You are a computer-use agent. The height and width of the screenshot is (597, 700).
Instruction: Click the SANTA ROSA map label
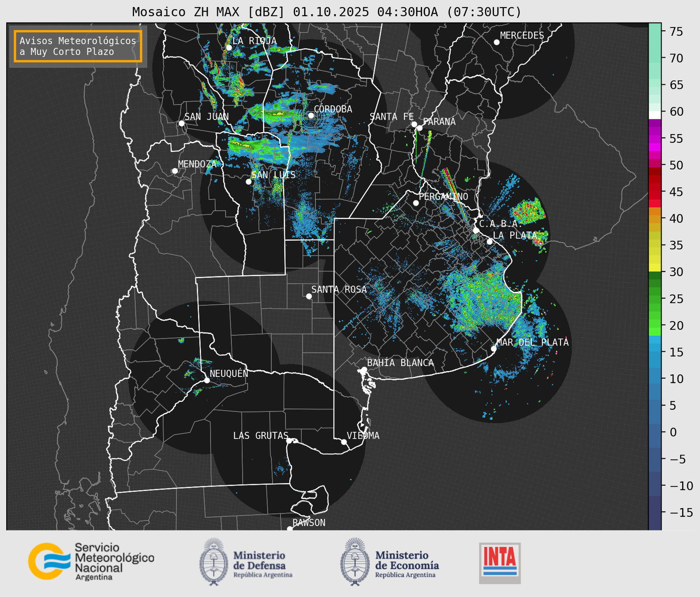click(x=339, y=289)
